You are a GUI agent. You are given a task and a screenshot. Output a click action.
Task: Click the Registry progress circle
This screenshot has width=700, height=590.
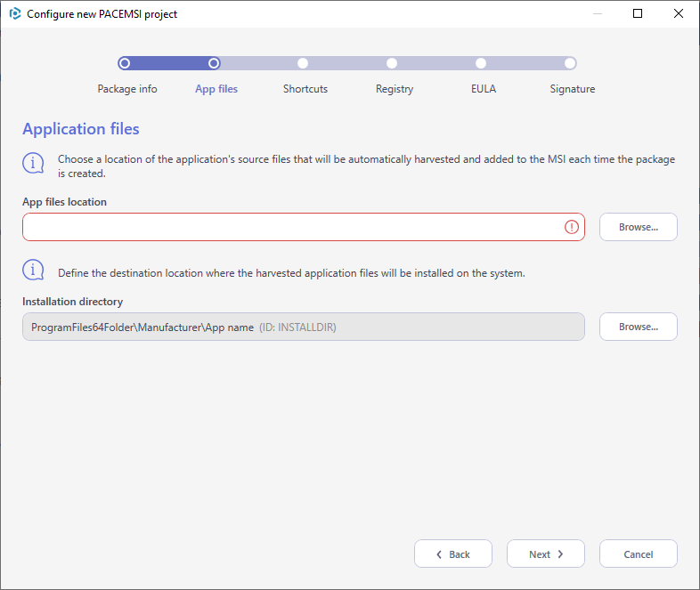tap(392, 63)
